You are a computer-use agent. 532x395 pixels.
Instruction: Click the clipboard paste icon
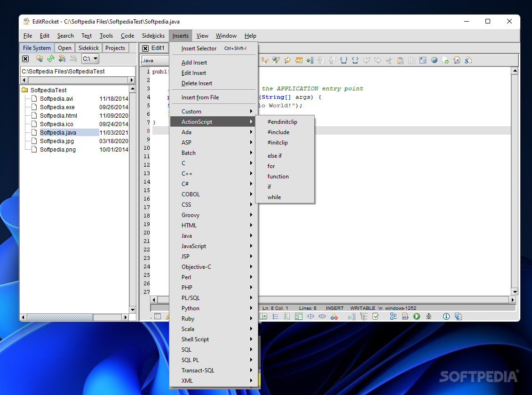pos(400,60)
